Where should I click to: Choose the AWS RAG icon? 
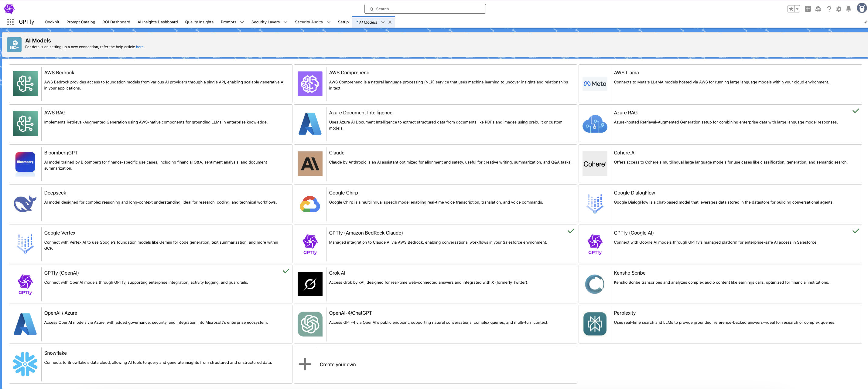(x=25, y=124)
